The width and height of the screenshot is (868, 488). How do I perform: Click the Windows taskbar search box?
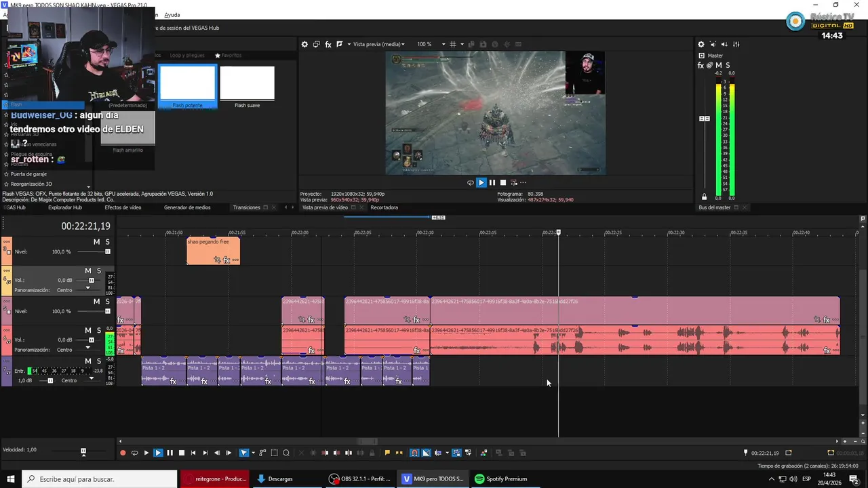click(x=99, y=479)
